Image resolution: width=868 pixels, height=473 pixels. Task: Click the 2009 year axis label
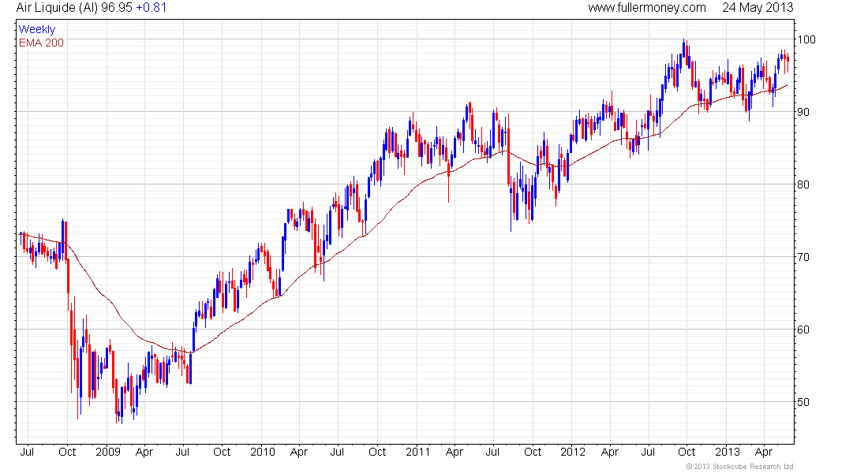click(108, 452)
